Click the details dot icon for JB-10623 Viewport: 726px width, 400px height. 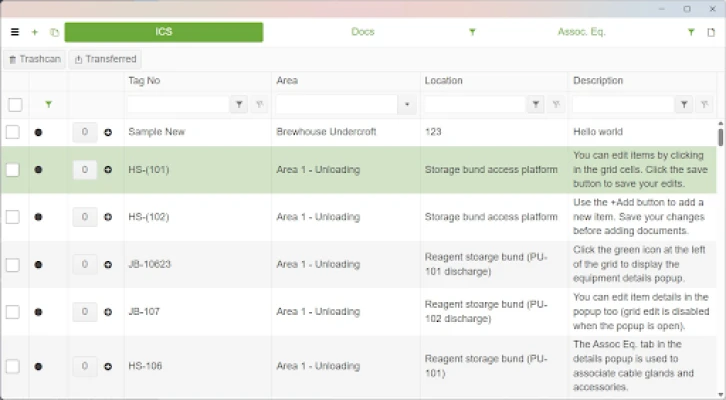click(38, 265)
